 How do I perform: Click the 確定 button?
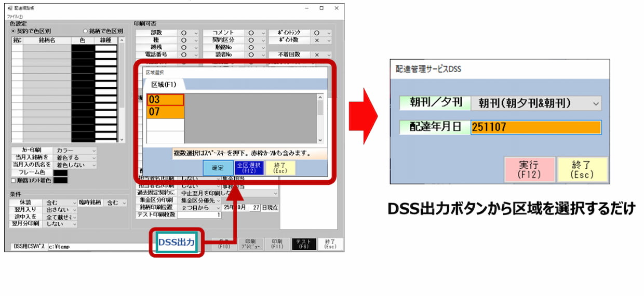218,168
